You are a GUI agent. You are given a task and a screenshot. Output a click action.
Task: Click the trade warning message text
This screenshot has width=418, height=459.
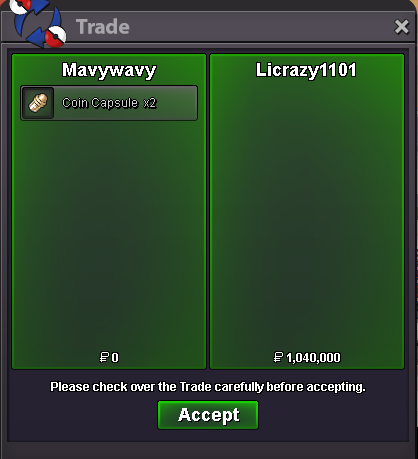point(208,387)
